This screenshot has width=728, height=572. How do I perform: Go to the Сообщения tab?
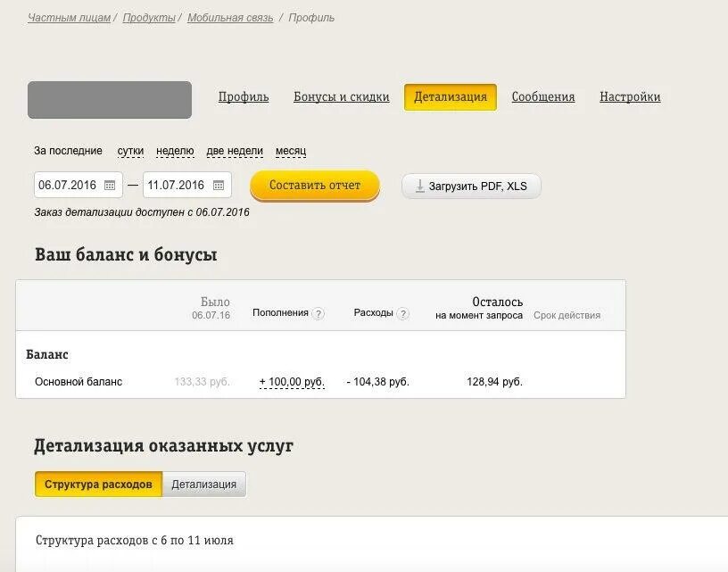pyautogui.click(x=543, y=96)
